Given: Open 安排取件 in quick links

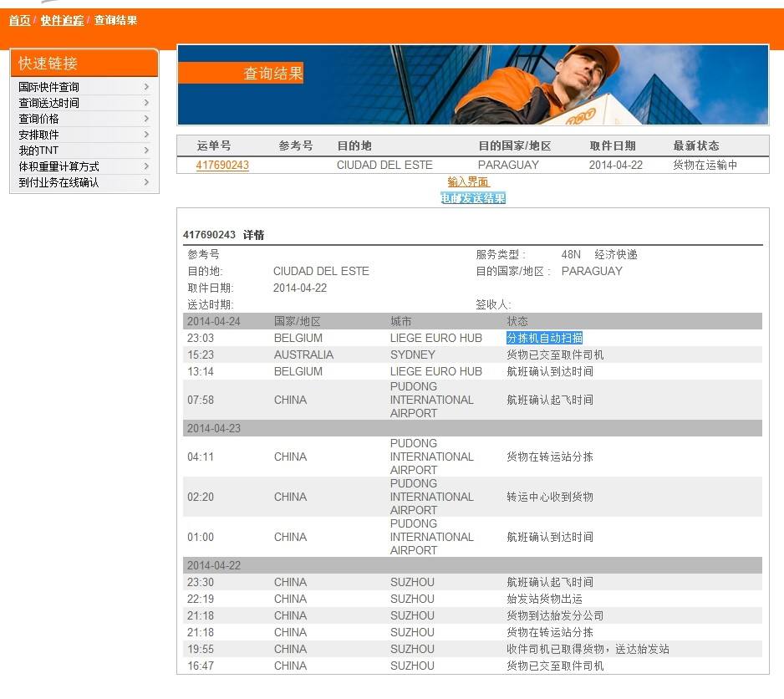Looking at the screenshot, I should (38, 135).
